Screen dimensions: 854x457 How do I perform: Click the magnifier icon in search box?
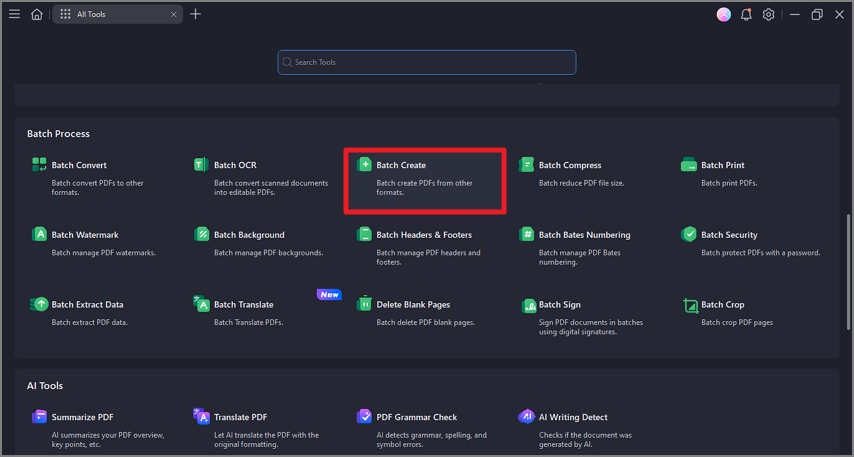287,62
